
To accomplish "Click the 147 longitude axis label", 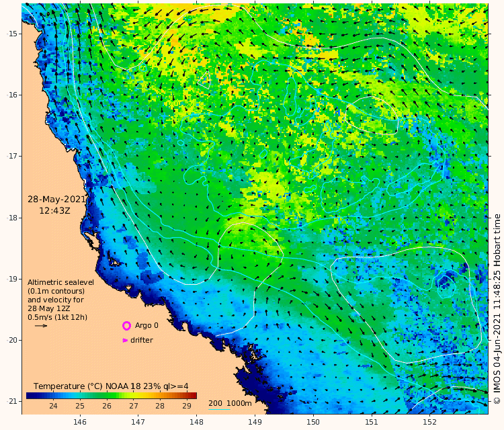I will 138,422.
